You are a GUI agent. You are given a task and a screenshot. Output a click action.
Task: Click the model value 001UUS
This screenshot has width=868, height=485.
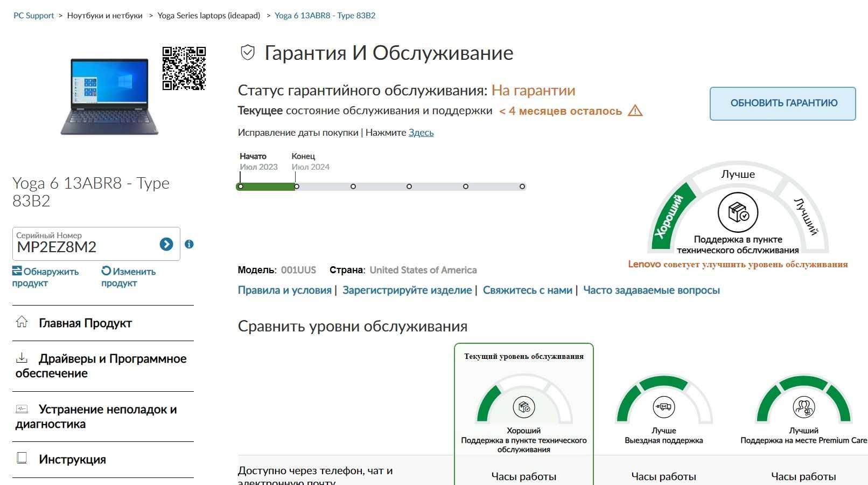(298, 270)
